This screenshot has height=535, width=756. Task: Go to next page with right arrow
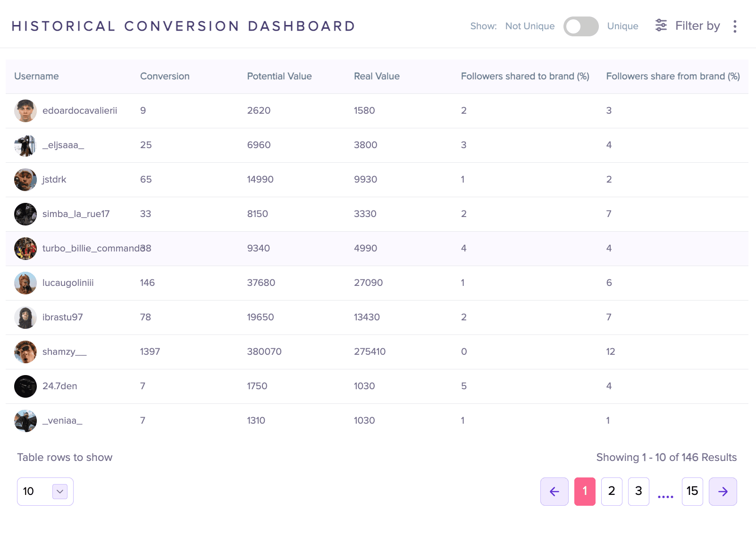(x=723, y=492)
